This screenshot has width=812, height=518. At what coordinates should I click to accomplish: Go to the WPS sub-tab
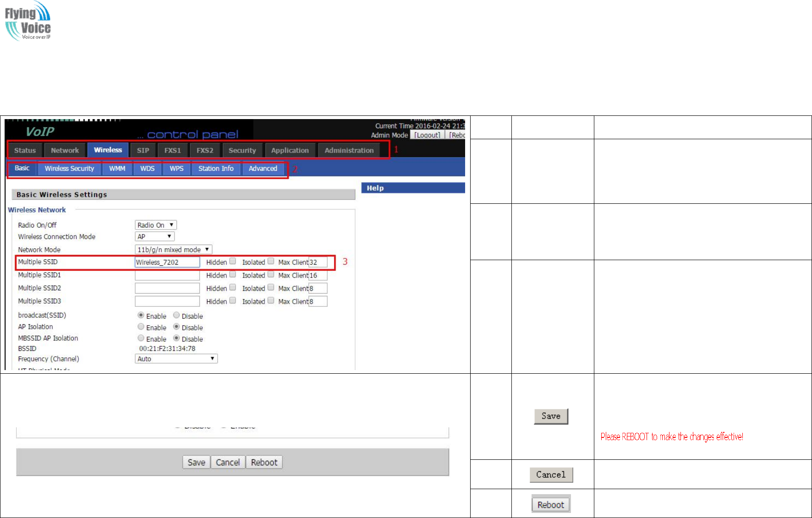point(177,169)
